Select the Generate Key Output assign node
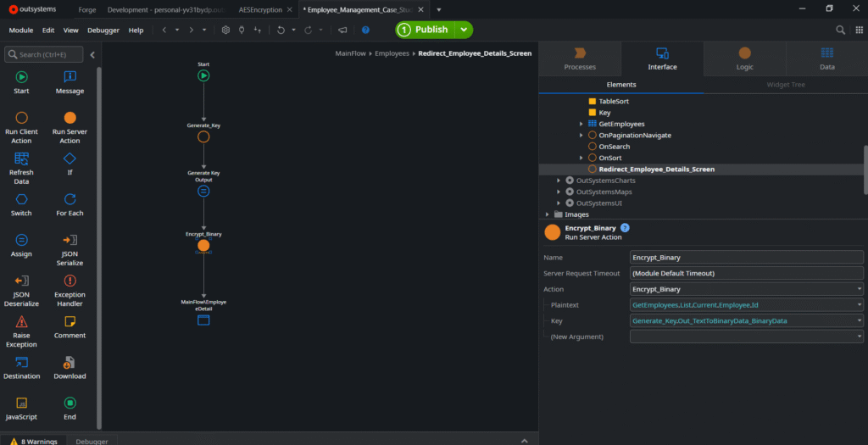 click(203, 191)
